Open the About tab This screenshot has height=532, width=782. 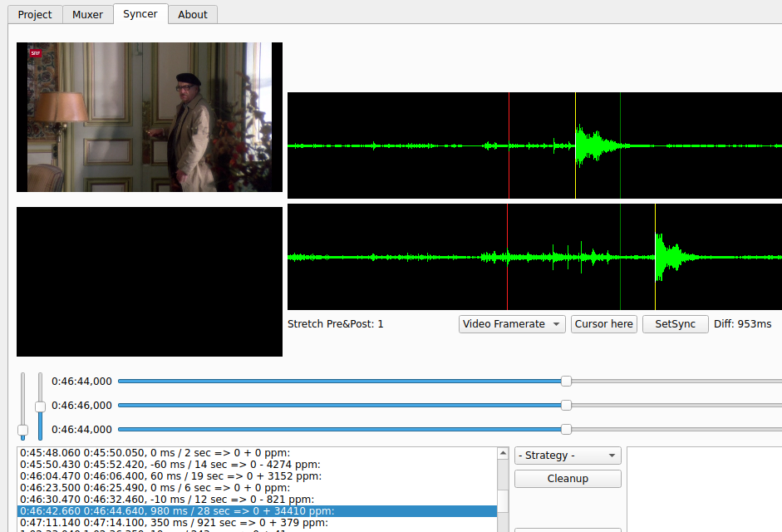point(193,14)
